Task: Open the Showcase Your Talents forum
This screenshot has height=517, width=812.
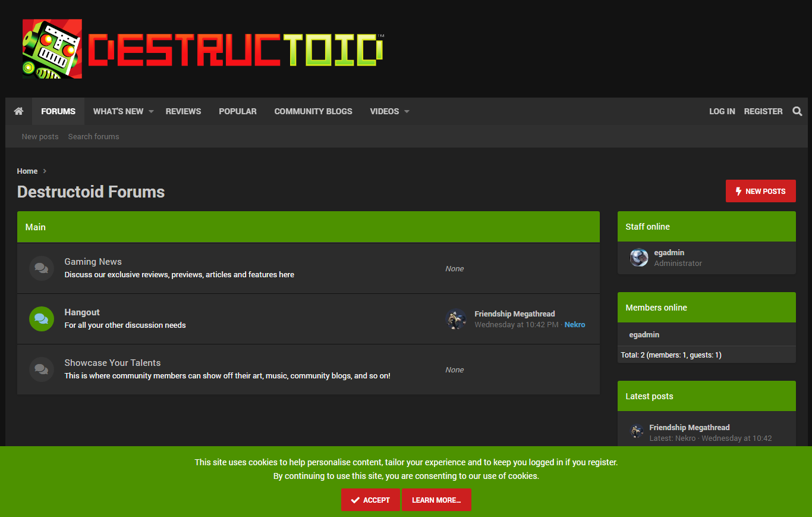Action: 112,363
